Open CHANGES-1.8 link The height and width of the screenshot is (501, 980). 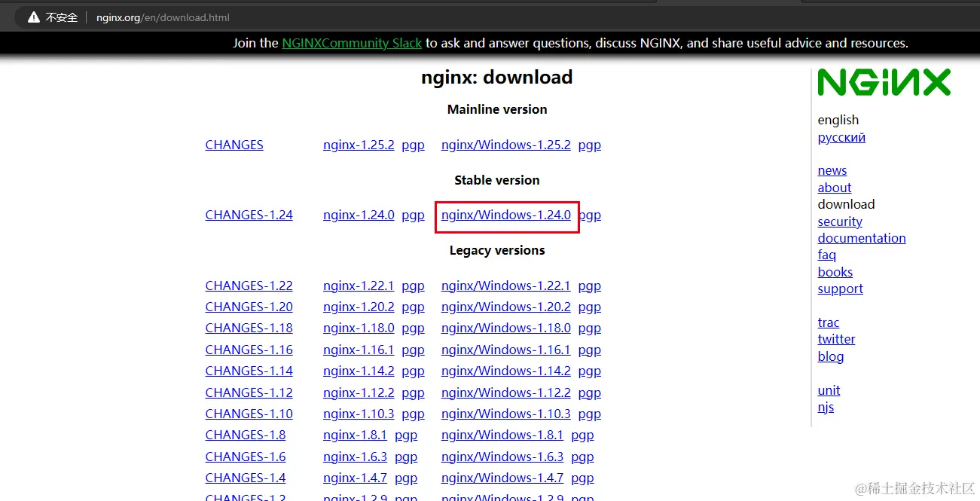(x=246, y=435)
